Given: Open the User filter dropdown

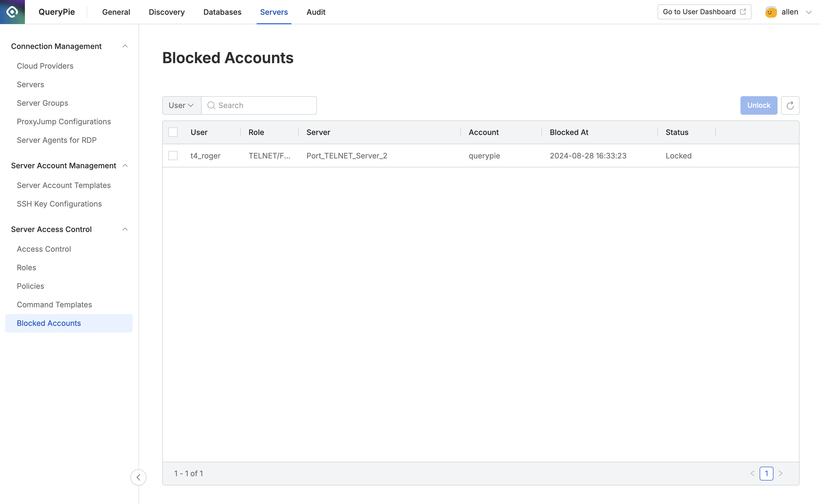Looking at the screenshot, I should pyautogui.click(x=181, y=105).
